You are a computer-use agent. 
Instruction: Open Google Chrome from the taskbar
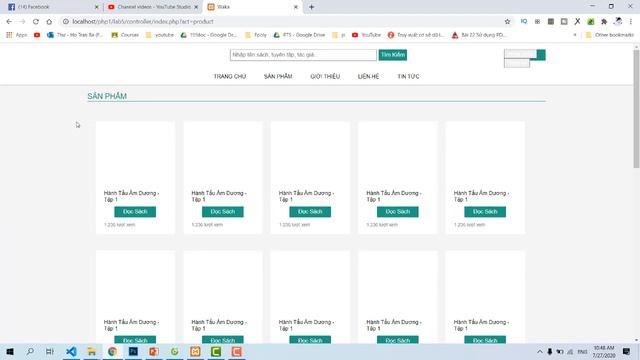pyautogui.click(x=113, y=351)
